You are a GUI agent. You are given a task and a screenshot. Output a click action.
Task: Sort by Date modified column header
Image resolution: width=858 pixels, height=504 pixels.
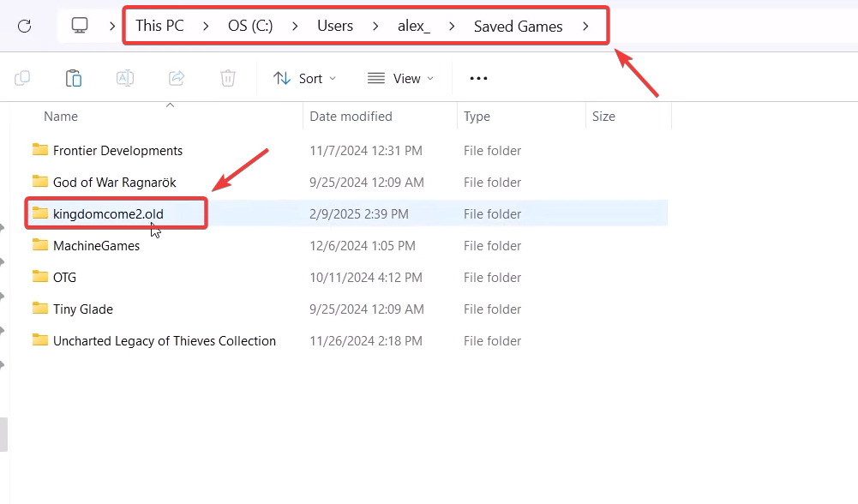pos(351,116)
